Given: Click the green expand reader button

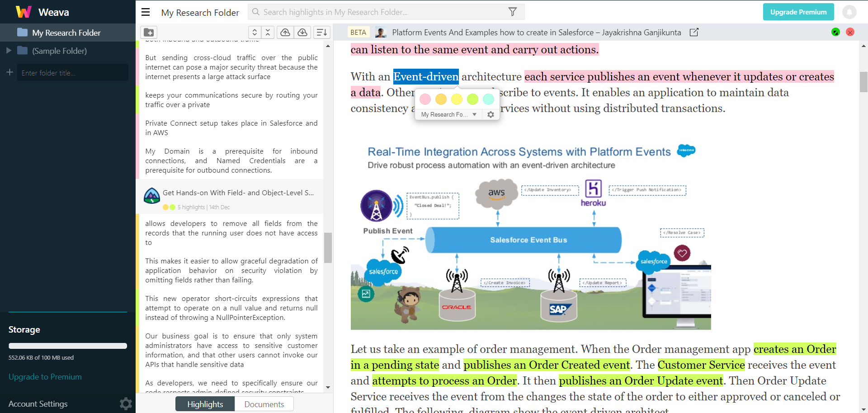Looking at the screenshot, I should (x=835, y=32).
